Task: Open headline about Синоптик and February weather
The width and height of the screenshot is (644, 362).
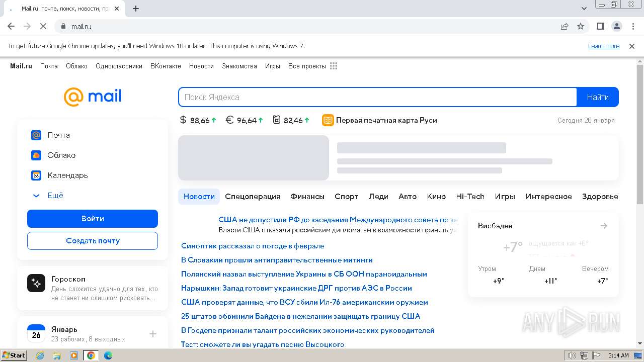Action: [x=253, y=246]
